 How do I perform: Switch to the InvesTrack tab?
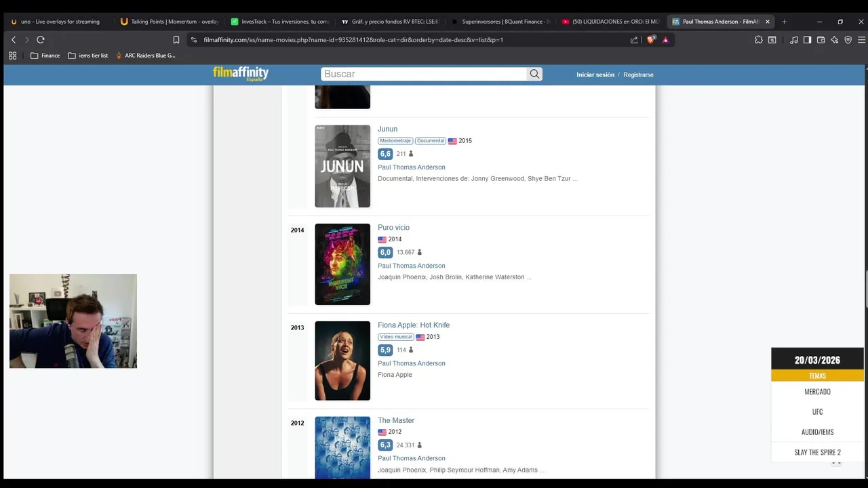[279, 22]
